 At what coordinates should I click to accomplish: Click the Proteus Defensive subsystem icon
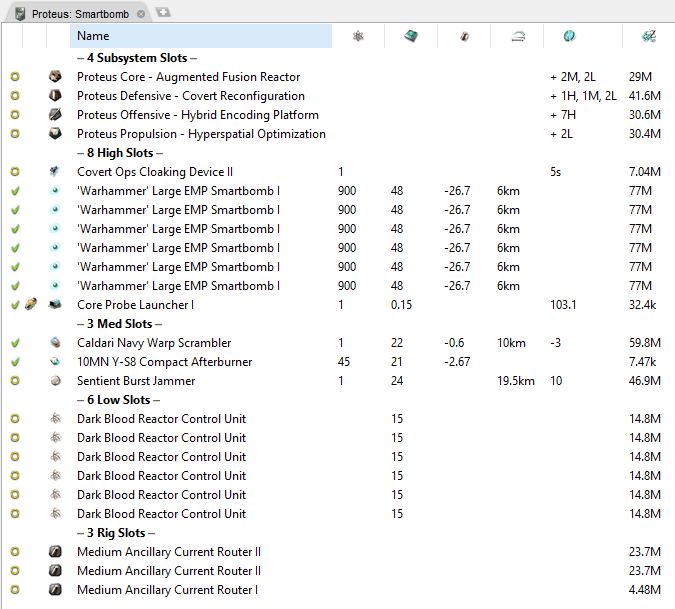pyautogui.click(x=55, y=96)
